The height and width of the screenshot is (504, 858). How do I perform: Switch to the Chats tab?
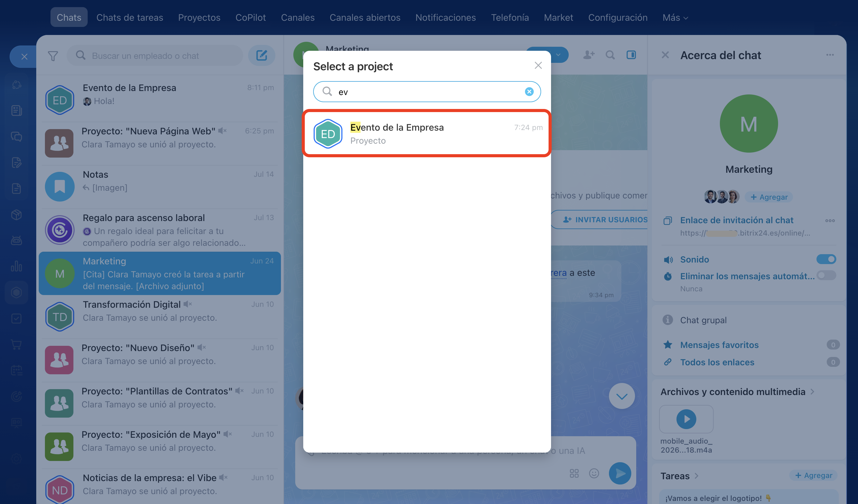pos(69,17)
